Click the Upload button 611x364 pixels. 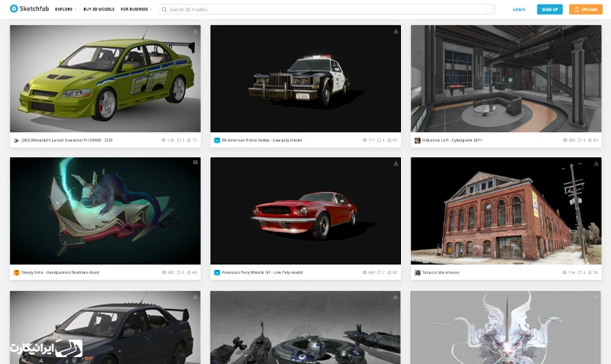[586, 9]
